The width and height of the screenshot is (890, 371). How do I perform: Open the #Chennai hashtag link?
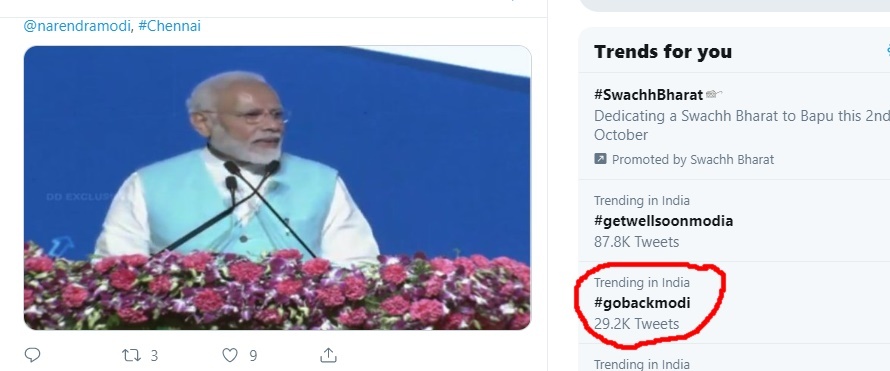(169, 26)
